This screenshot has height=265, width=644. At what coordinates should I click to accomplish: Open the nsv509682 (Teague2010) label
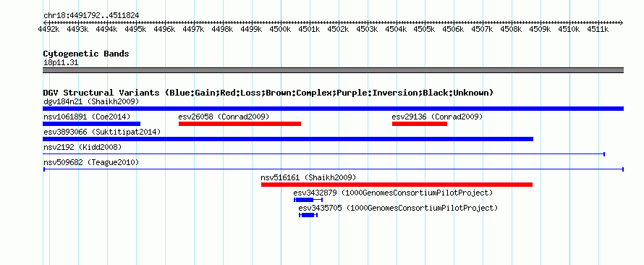pyautogui.click(x=91, y=162)
